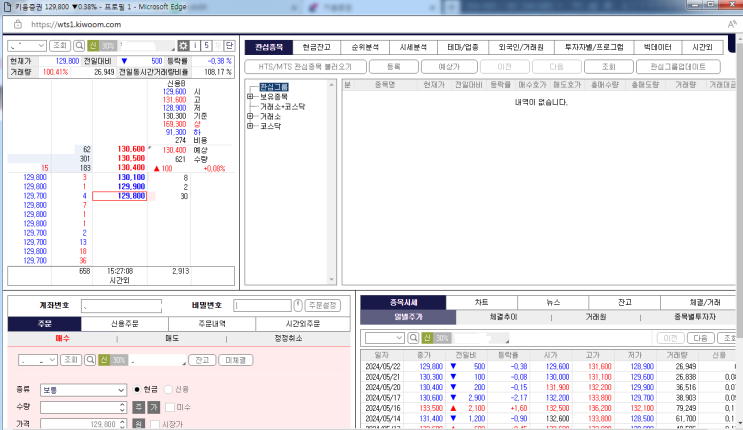Click the 주문설정 button
This screenshot has width=743, height=430.
pyautogui.click(x=323, y=305)
